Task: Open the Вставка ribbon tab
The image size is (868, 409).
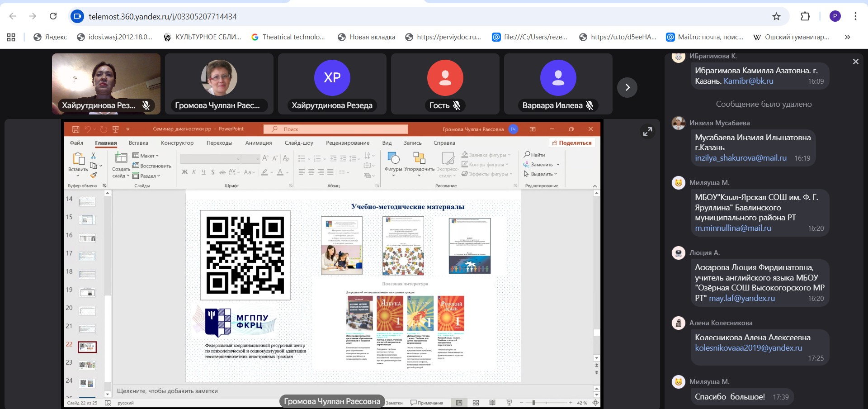Action: tap(138, 143)
